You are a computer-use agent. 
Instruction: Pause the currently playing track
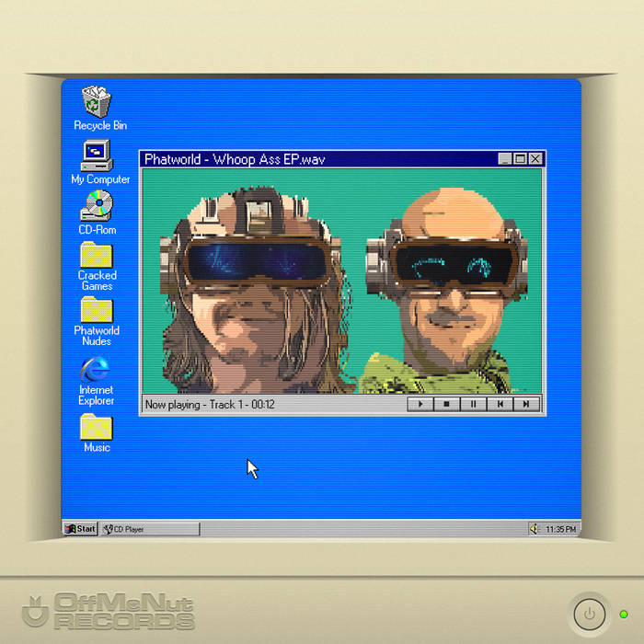(x=474, y=404)
